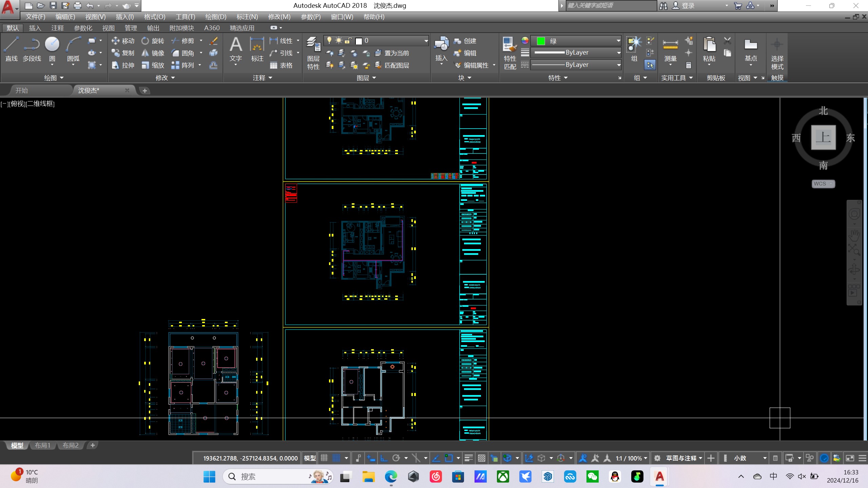Switch to the Annotate (注释) ribbon tab
868x488 pixels.
tap(57, 28)
